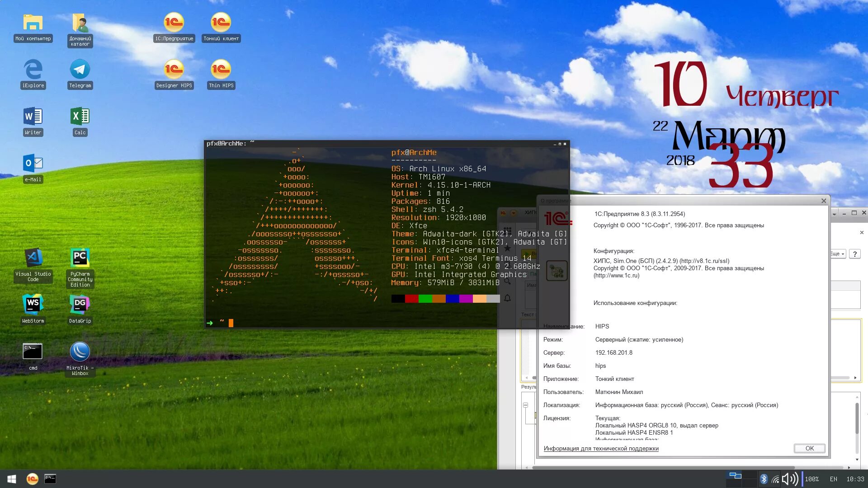Click the Kernel line in the terminal
This screenshot has height=488, width=868.
441,185
